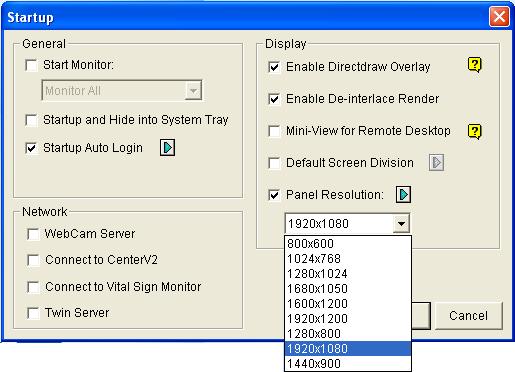Viewport: 515px width, 372px height.
Task: Show help for Enable Directdraw Overlay
Action: (474, 65)
